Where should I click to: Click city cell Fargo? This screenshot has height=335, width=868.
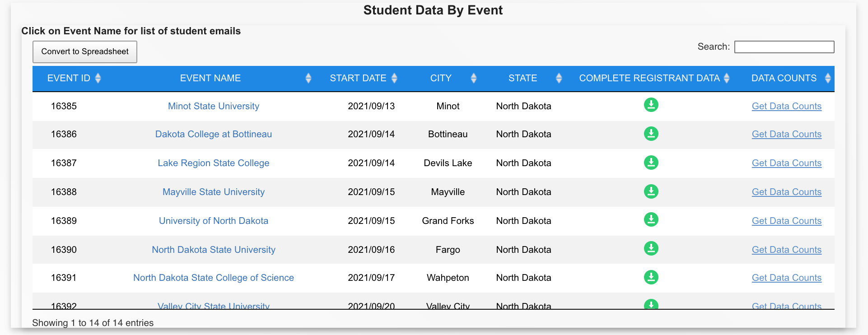448,250
